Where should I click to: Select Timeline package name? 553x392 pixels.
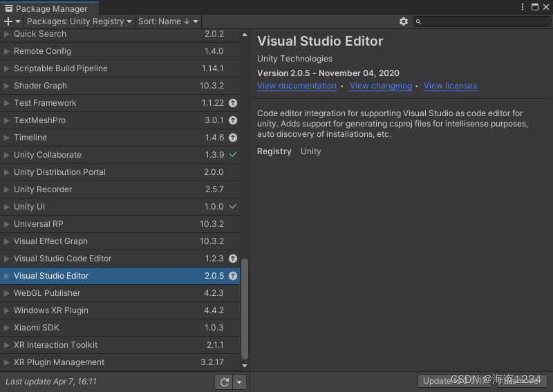point(30,138)
